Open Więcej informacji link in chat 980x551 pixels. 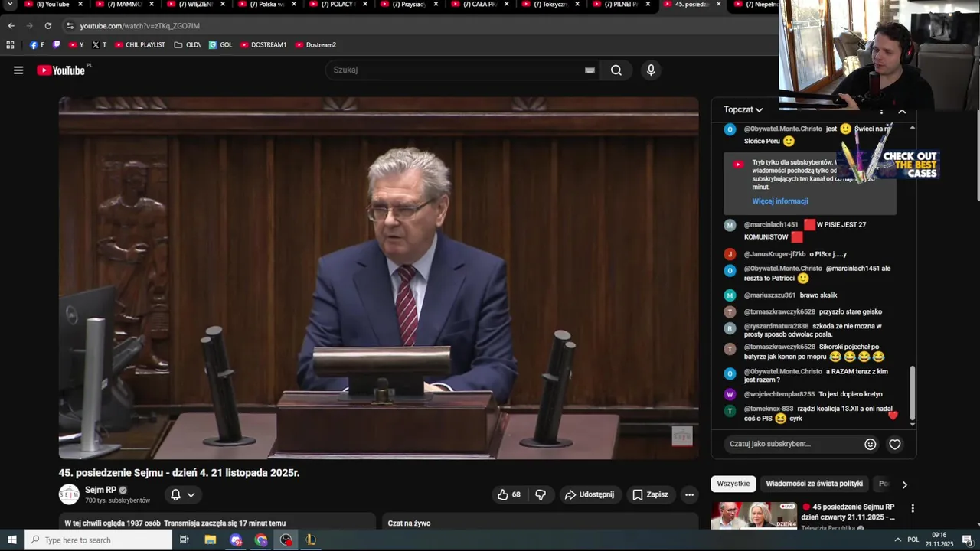tap(780, 201)
